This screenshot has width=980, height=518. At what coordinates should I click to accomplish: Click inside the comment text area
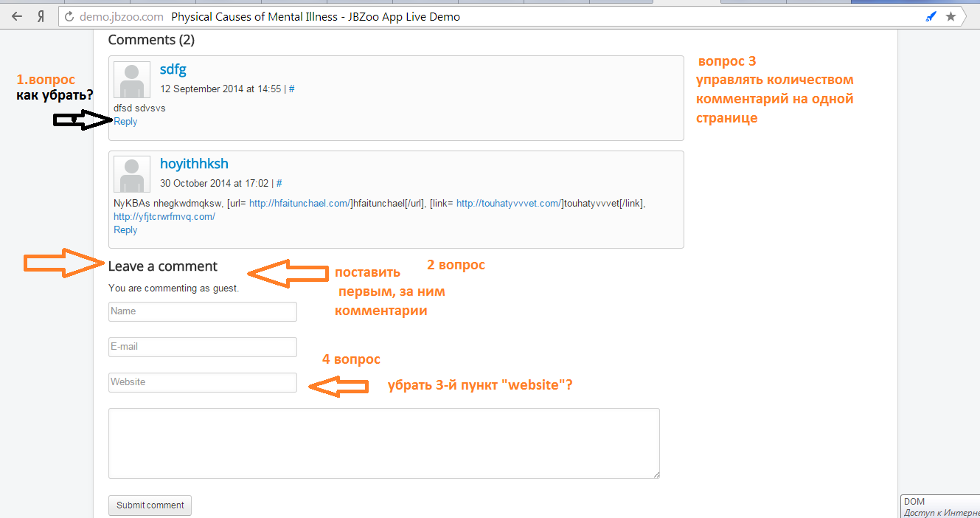pos(383,443)
